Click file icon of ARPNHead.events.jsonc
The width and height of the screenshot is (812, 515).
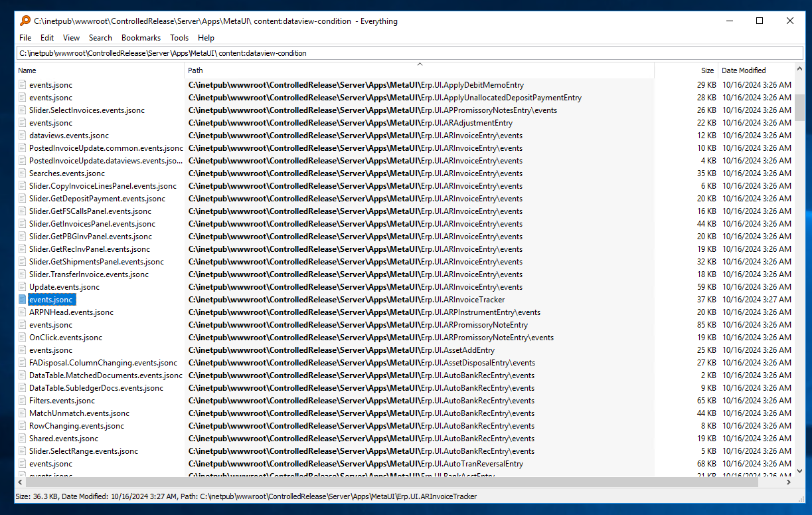pos(22,312)
